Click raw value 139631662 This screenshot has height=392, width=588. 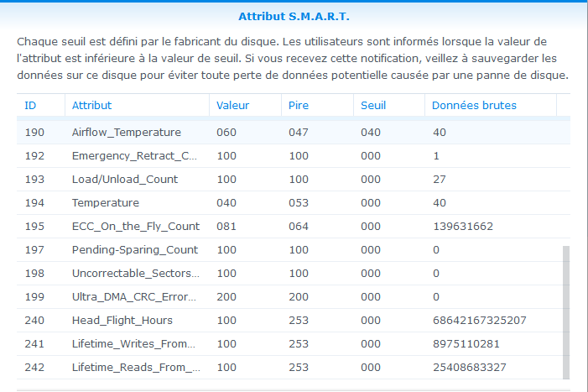pos(463,227)
